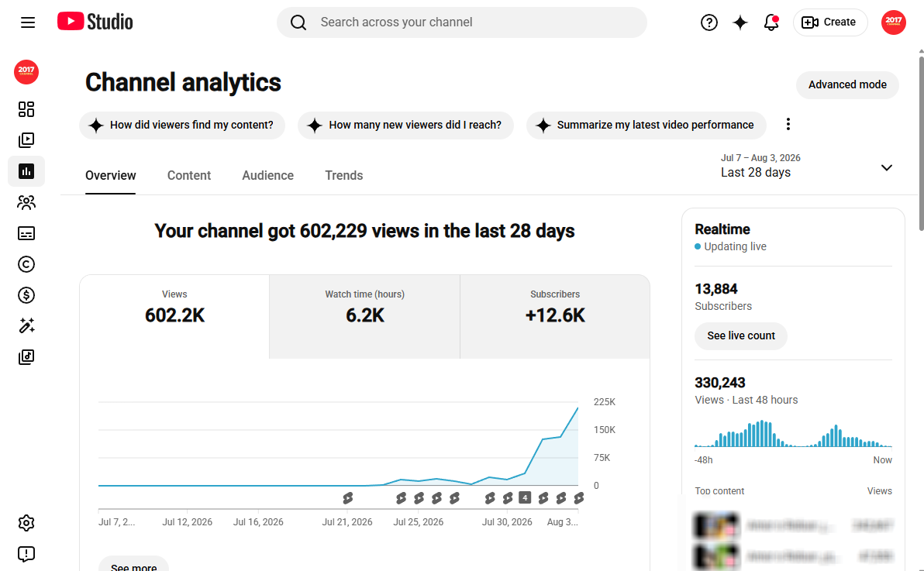Screen dimensions: 924x571
Task: Open Copyright icon in sidebar
Action: (26, 264)
